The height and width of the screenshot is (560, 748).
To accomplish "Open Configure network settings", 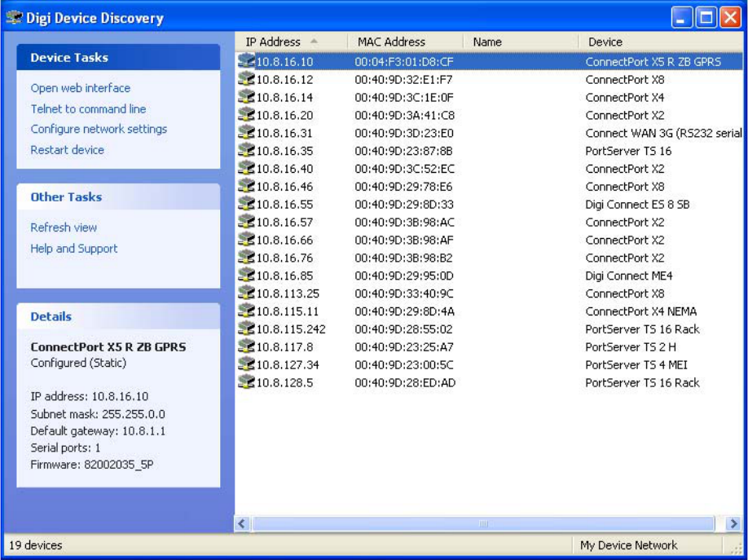I will point(99,129).
